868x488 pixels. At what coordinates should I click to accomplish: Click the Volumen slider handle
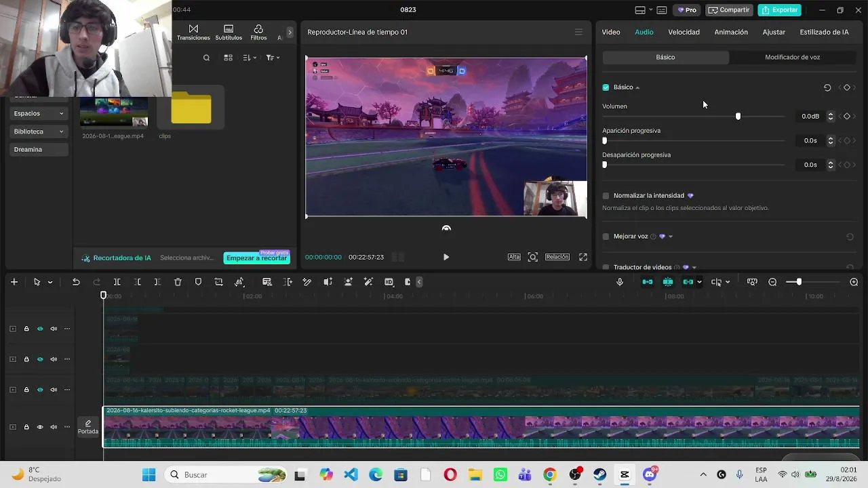pyautogui.click(x=738, y=117)
